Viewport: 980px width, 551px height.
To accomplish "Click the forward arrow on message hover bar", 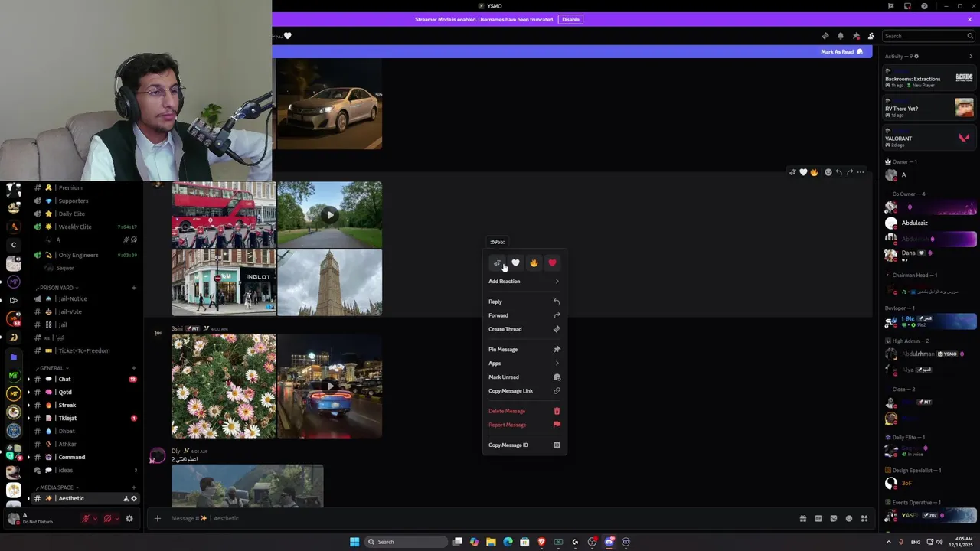I will tap(850, 172).
